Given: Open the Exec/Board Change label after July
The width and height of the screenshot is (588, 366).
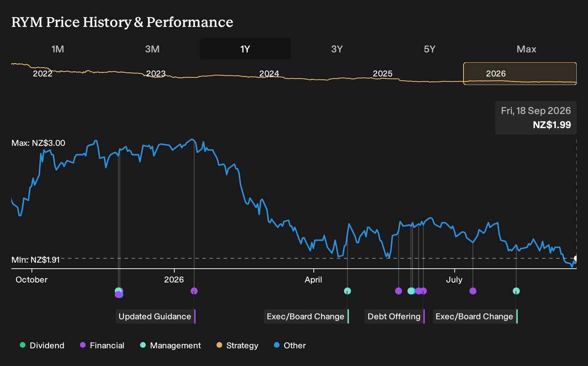Looking at the screenshot, I should 475,316.
